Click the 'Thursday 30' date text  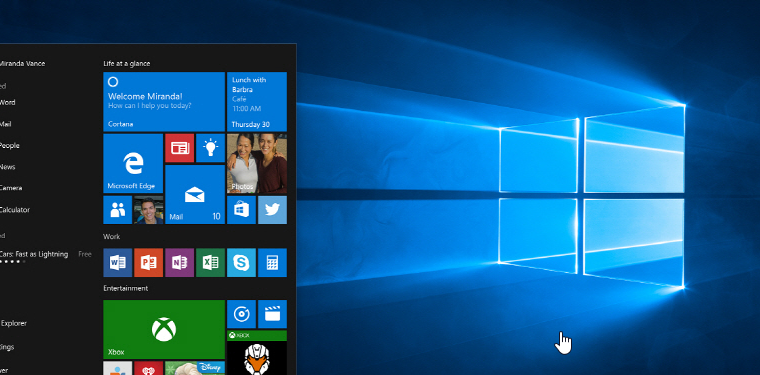pyautogui.click(x=251, y=125)
